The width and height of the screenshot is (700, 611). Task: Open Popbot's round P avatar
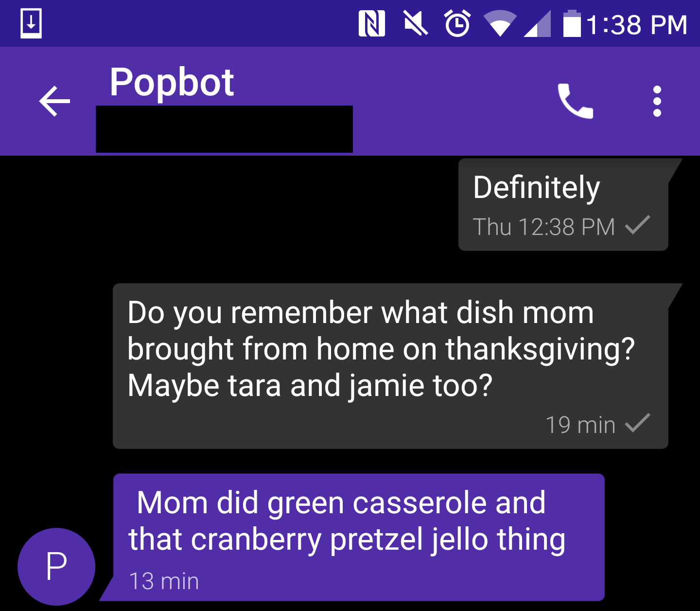(x=56, y=566)
